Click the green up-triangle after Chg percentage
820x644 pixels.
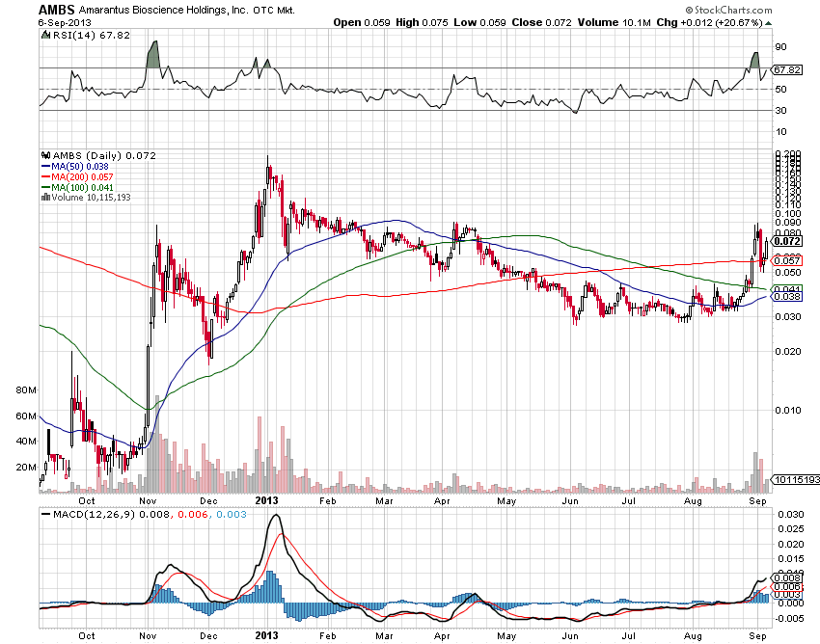click(x=768, y=23)
